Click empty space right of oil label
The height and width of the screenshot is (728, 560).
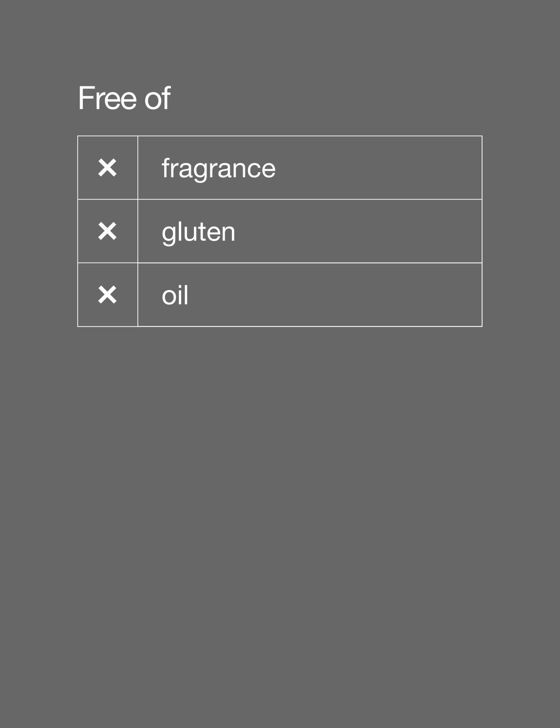(x=333, y=295)
